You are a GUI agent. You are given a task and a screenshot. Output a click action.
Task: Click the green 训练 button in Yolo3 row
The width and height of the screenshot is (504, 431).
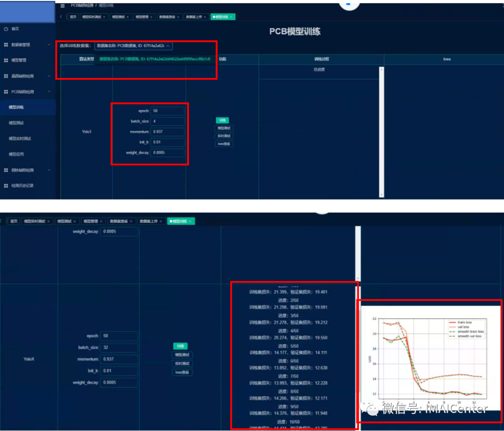coord(222,120)
